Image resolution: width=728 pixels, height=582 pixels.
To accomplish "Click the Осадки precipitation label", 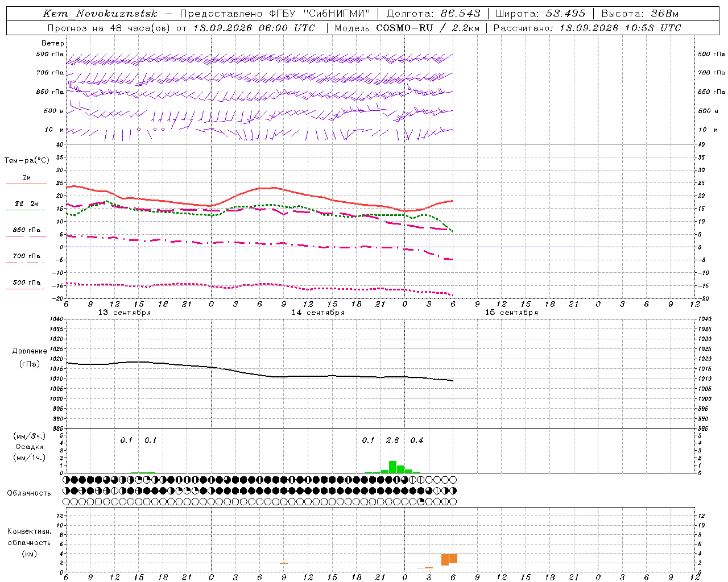I will pos(30,447).
